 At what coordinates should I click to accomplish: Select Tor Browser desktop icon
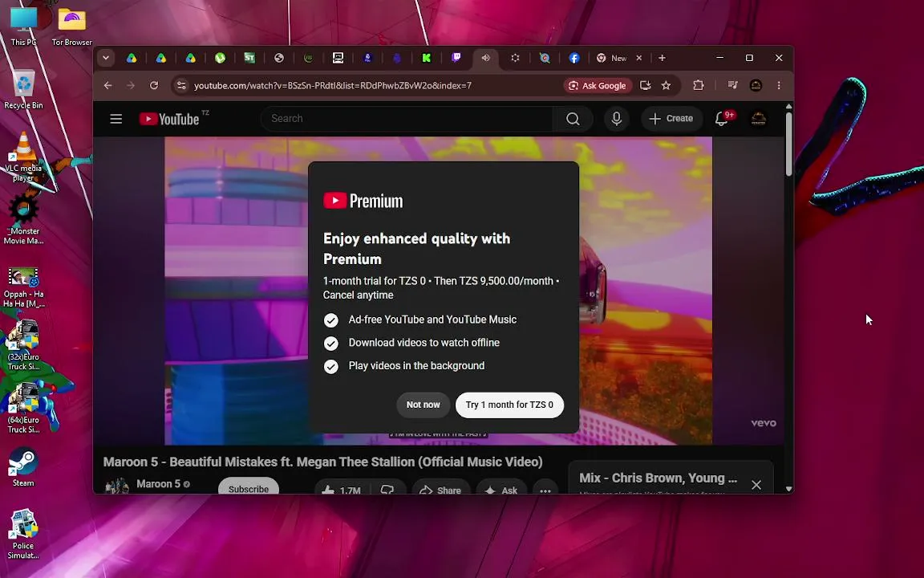[x=72, y=26]
